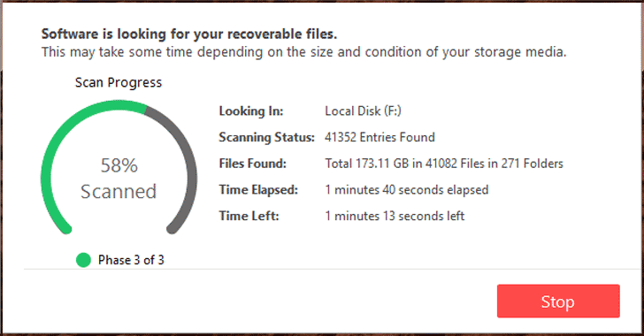Click the Local Disk (F:) value

click(x=363, y=111)
